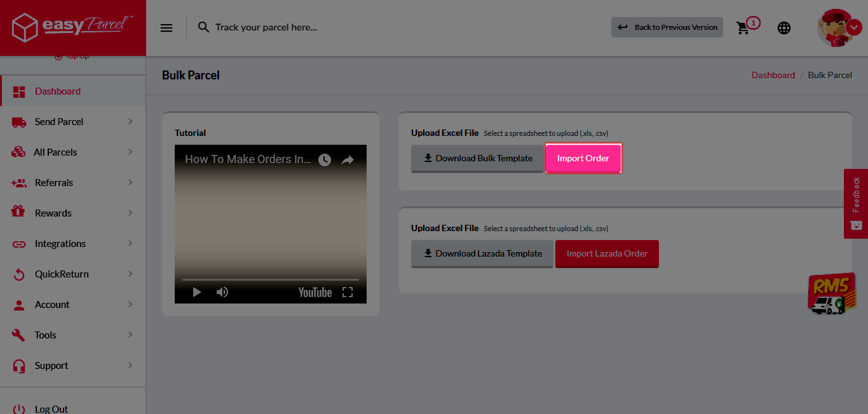Viewport: 868px width, 414px height.
Task: Mute the tutorial video volume
Action: [x=222, y=292]
